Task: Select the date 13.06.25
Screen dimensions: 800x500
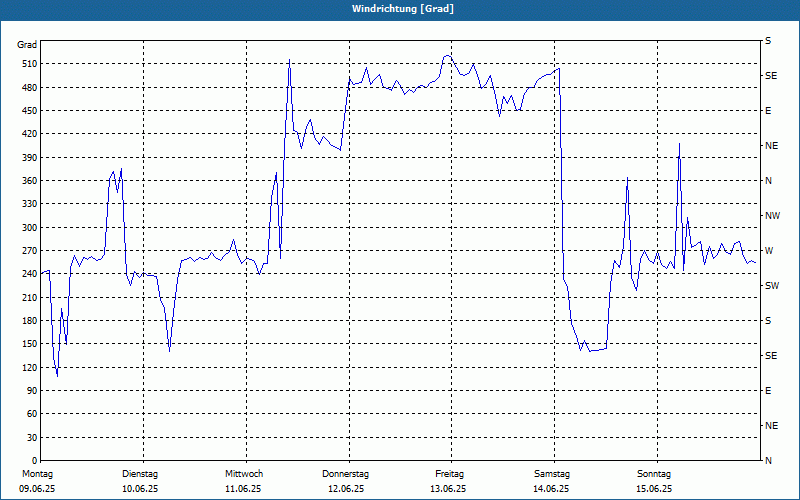Action: (x=448, y=489)
